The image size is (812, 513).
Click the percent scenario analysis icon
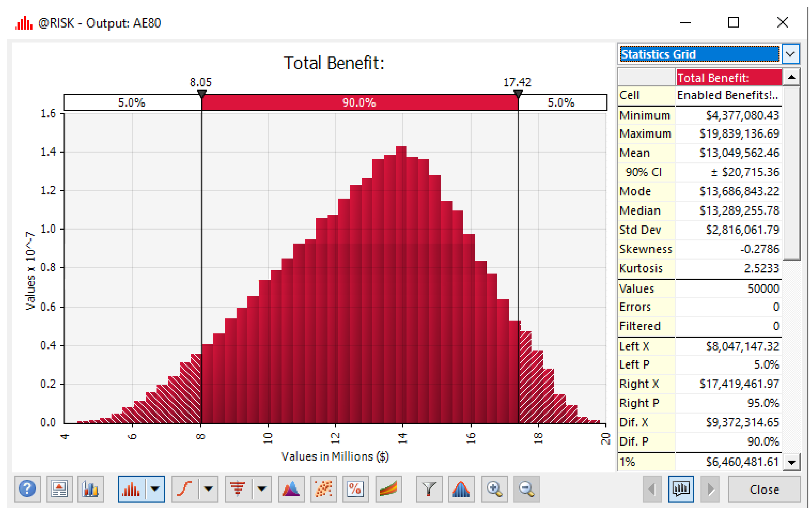click(x=355, y=489)
